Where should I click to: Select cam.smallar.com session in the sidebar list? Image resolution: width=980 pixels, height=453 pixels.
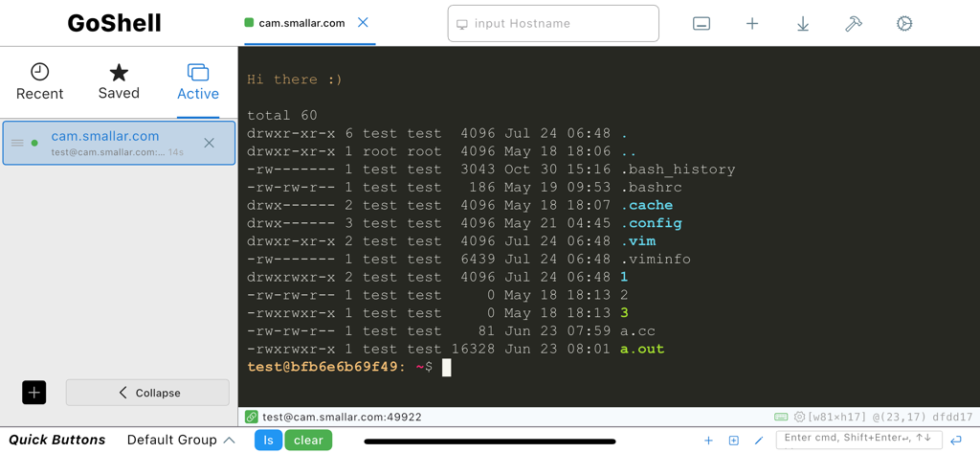point(119,143)
